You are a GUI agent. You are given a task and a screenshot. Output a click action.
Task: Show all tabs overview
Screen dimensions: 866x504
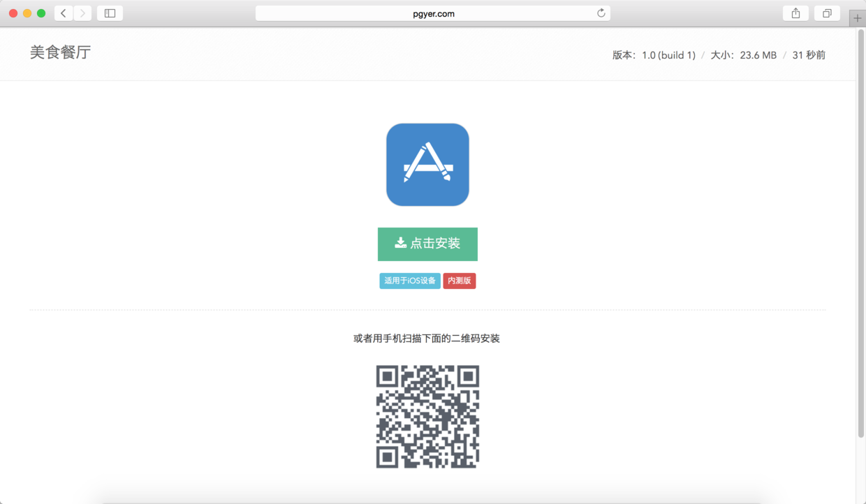pyautogui.click(x=827, y=13)
